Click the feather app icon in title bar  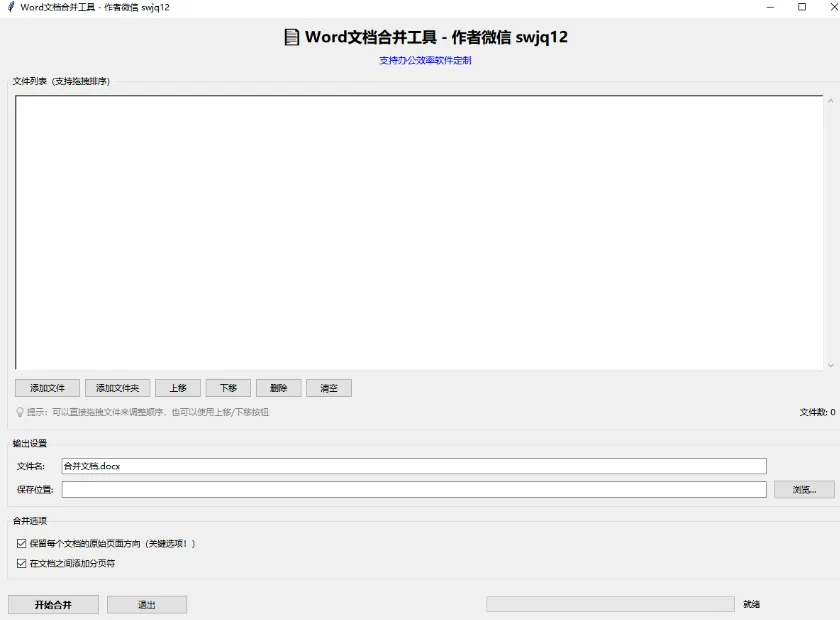(10, 7)
